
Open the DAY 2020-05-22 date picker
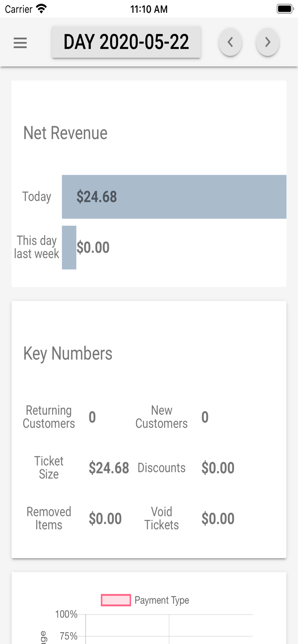coord(126,42)
